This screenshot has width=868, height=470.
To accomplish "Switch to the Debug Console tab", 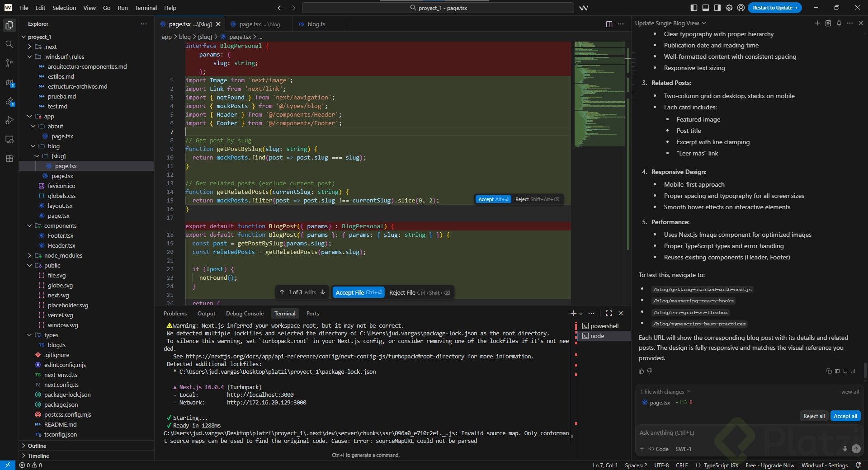I will click(245, 313).
